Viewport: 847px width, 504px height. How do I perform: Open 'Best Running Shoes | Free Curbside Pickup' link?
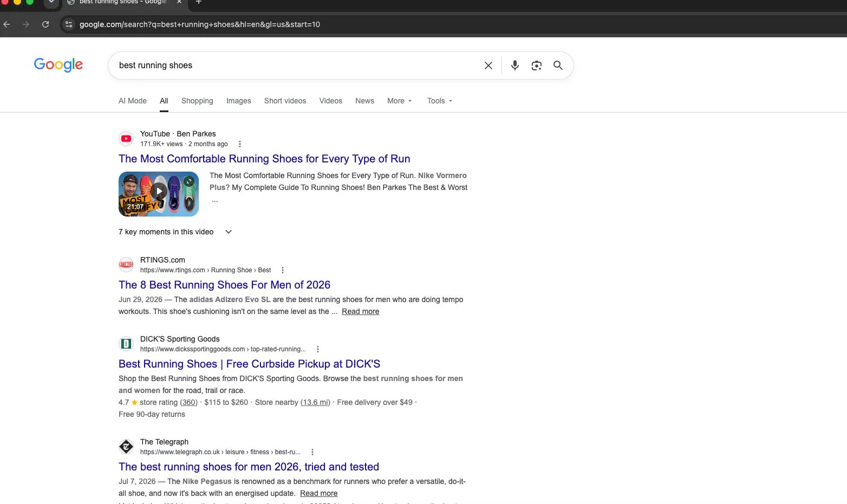point(250,364)
